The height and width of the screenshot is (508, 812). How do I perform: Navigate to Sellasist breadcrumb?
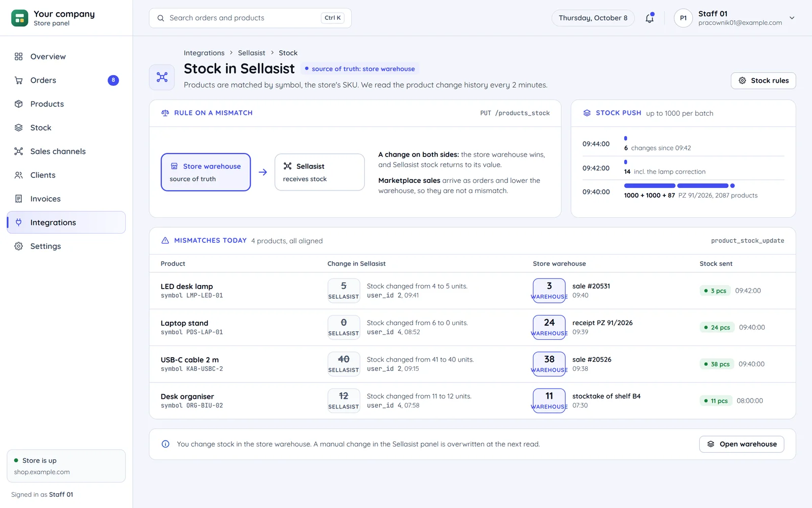[252, 53]
